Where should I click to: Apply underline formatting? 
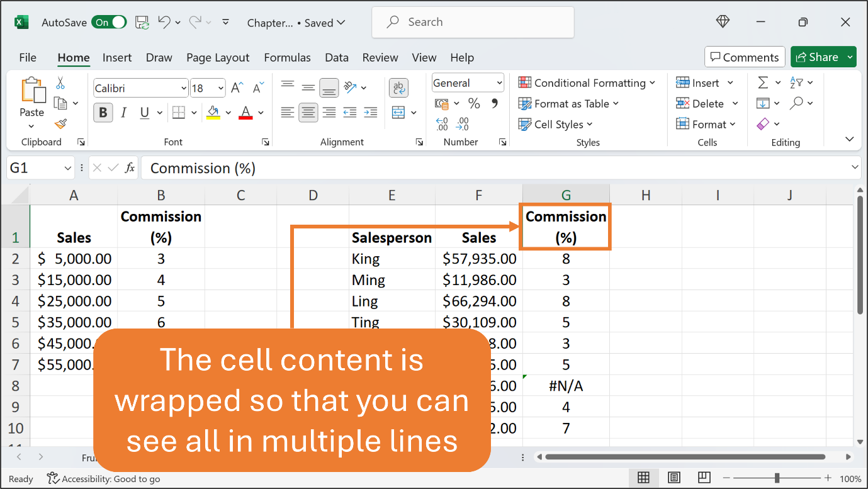(x=145, y=113)
